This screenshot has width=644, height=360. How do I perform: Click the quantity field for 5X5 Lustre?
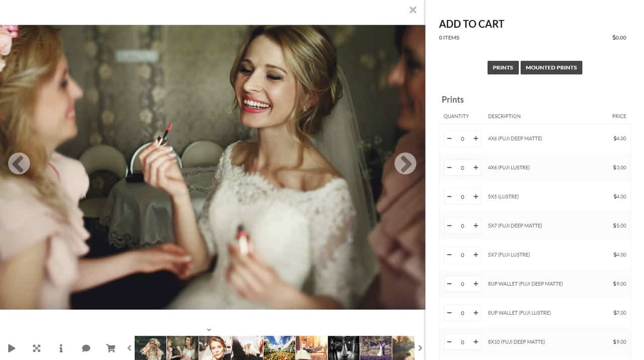[462, 197]
